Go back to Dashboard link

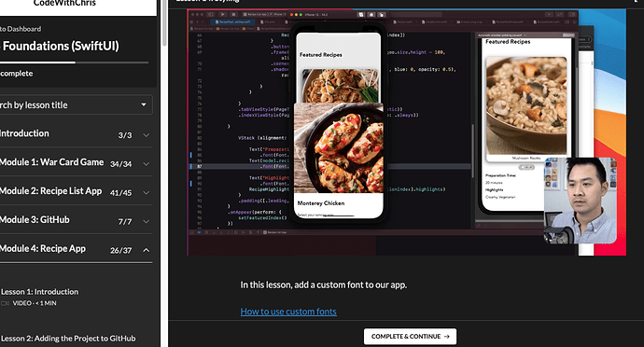point(21,29)
